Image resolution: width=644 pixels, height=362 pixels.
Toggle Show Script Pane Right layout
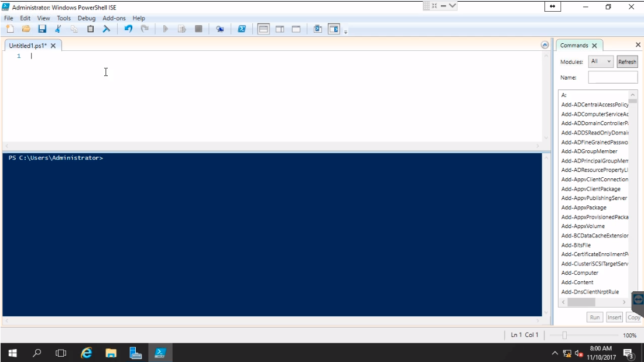coord(280,29)
